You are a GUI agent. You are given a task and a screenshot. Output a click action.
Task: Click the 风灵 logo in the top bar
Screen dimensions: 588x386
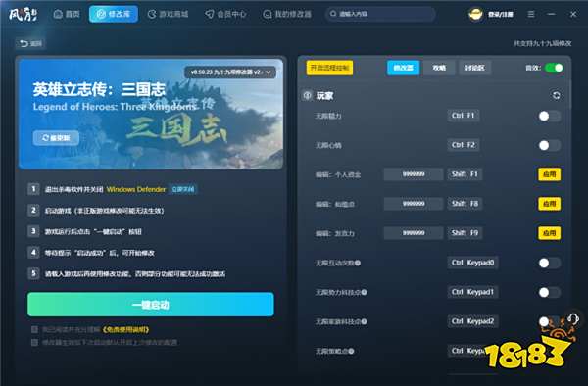point(23,14)
